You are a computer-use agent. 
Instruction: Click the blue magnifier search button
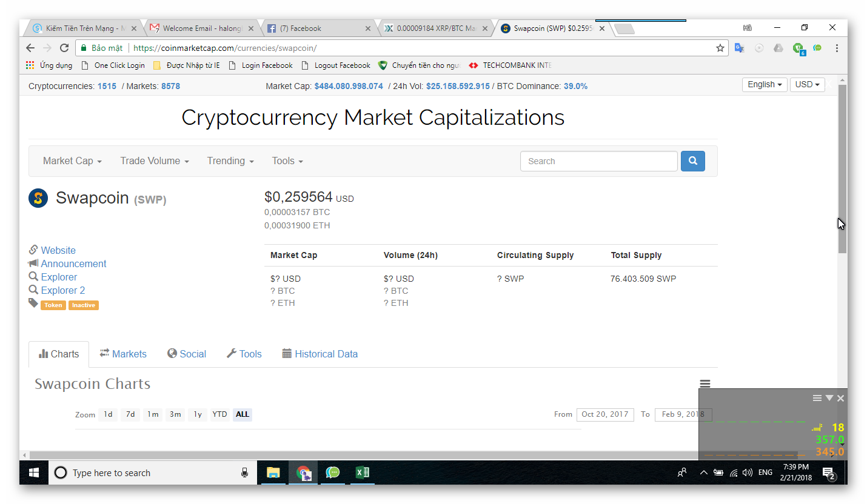click(692, 161)
